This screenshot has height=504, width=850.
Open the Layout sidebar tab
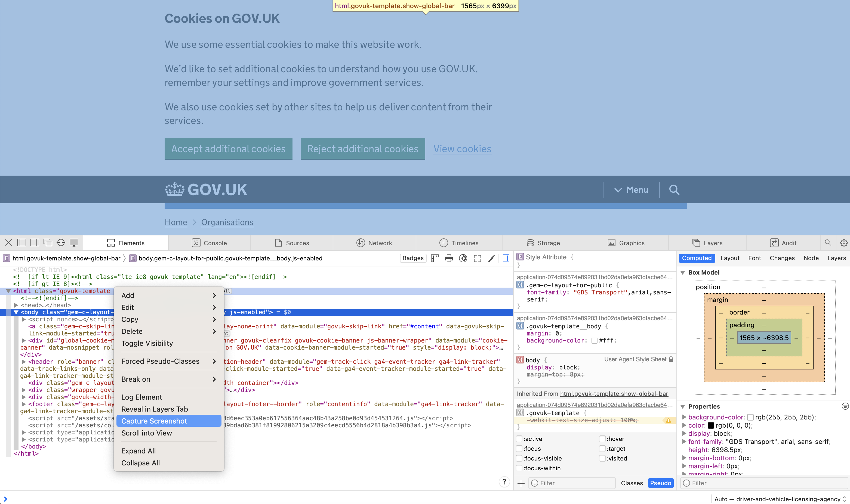(730, 258)
